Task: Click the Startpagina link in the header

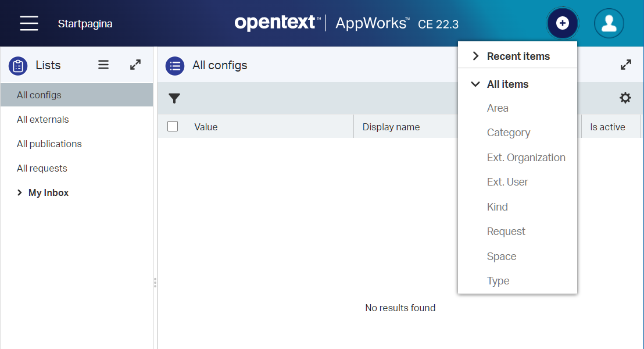Action: (x=85, y=24)
